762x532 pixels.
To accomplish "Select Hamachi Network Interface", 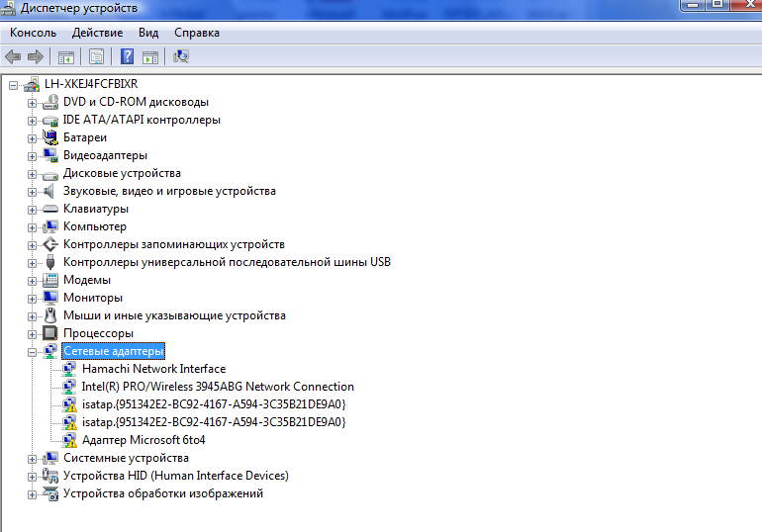I will [x=154, y=369].
